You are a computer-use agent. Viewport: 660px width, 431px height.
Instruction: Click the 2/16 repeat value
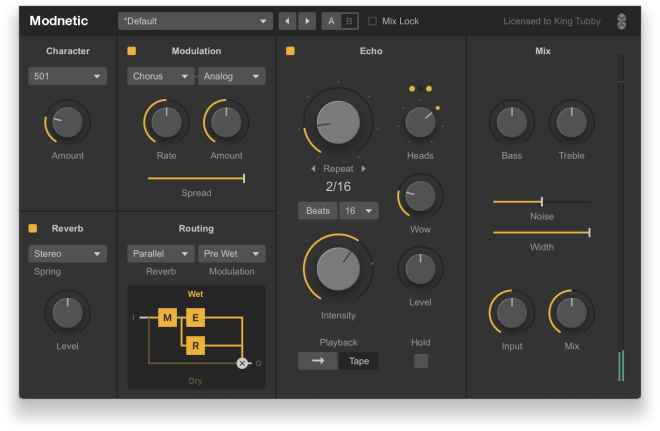click(338, 186)
